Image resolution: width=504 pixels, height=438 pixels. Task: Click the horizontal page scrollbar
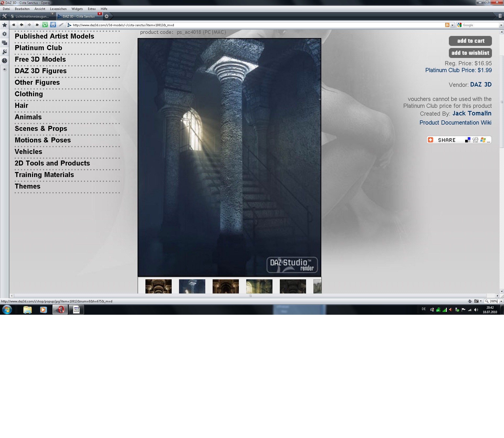point(250,296)
